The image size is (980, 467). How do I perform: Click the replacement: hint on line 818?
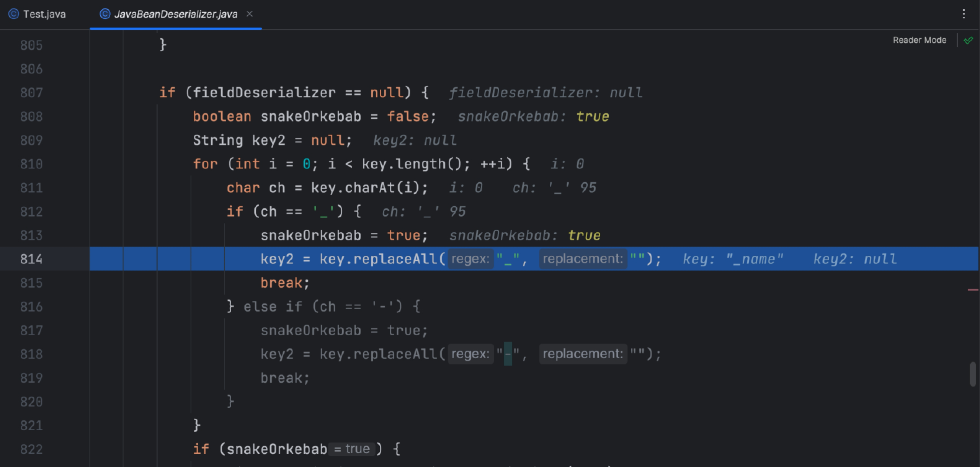click(583, 354)
